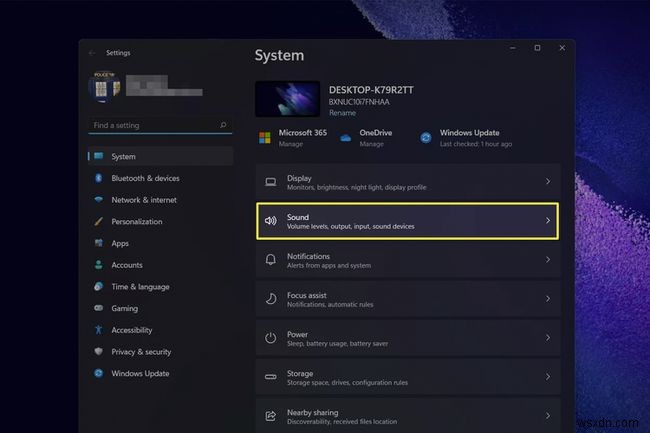This screenshot has width=650, height=433.
Task: Click the OneDrive cloud icon
Action: [x=346, y=138]
